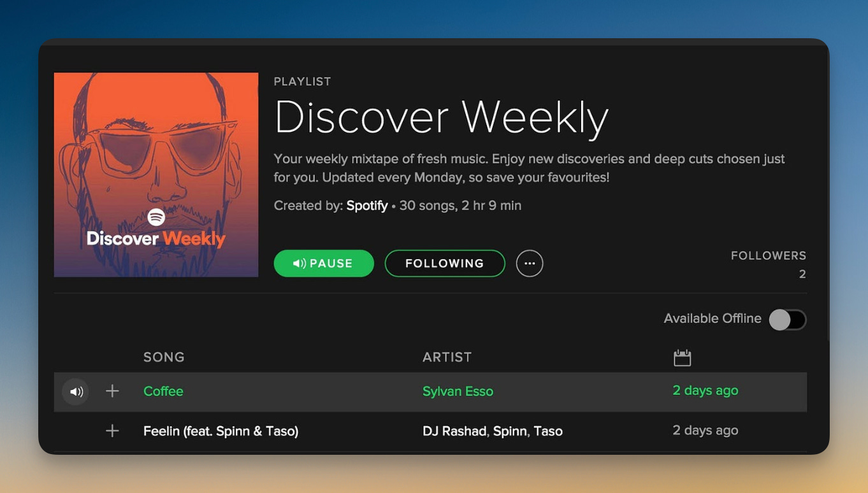
Task: Toggle the Available Offline switch
Action: coord(787,319)
